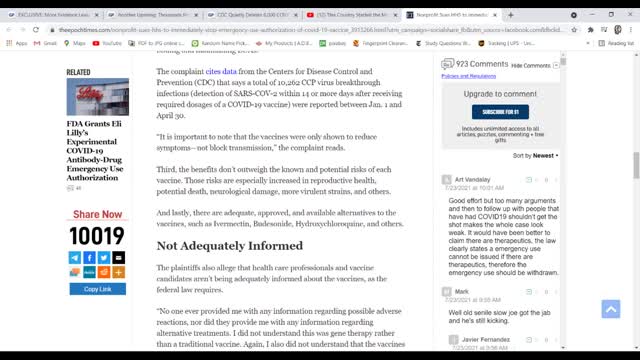The image size is (640, 360).
Task: Open Random Name Picker bookmark
Action: coord(220,43)
